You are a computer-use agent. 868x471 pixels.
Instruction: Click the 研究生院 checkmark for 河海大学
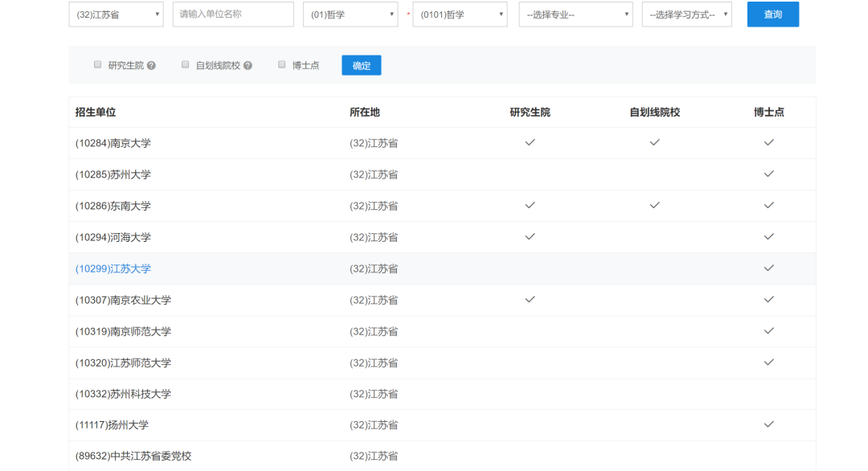pos(530,236)
